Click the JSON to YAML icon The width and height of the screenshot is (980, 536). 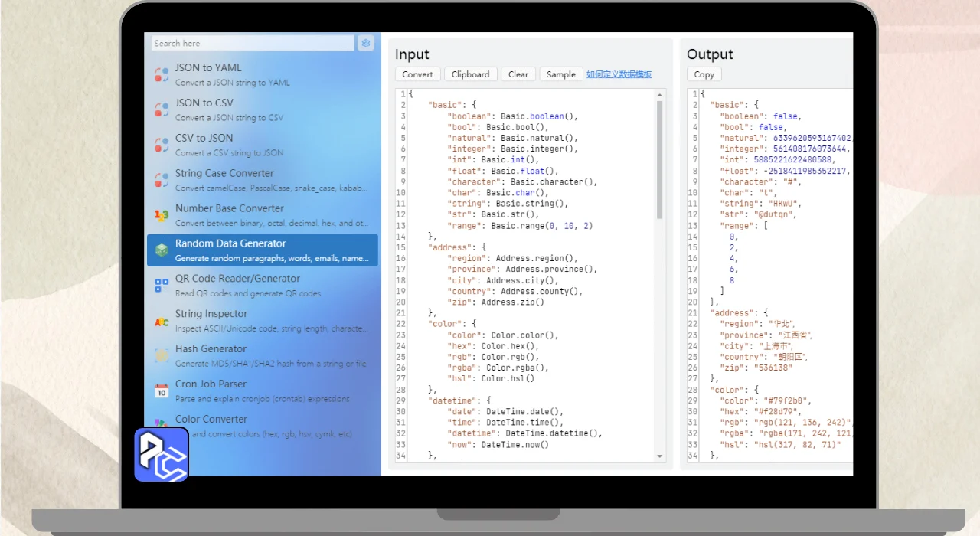pos(162,74)
